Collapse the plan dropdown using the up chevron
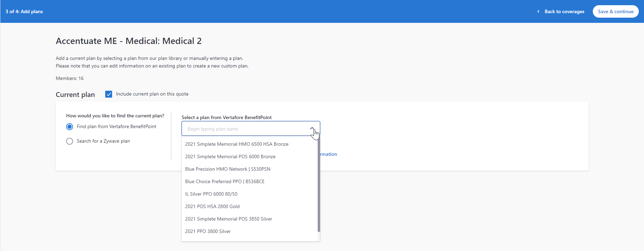 click(x=312, y=128)
